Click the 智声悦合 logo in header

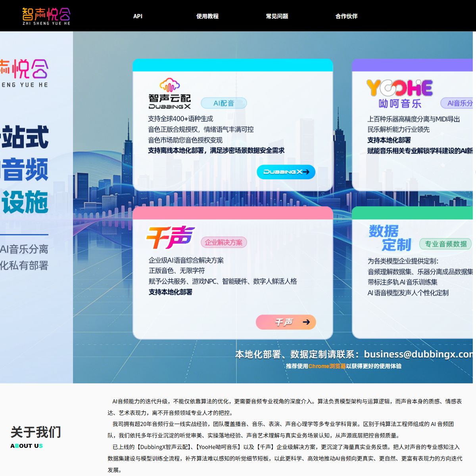point(46,16)
